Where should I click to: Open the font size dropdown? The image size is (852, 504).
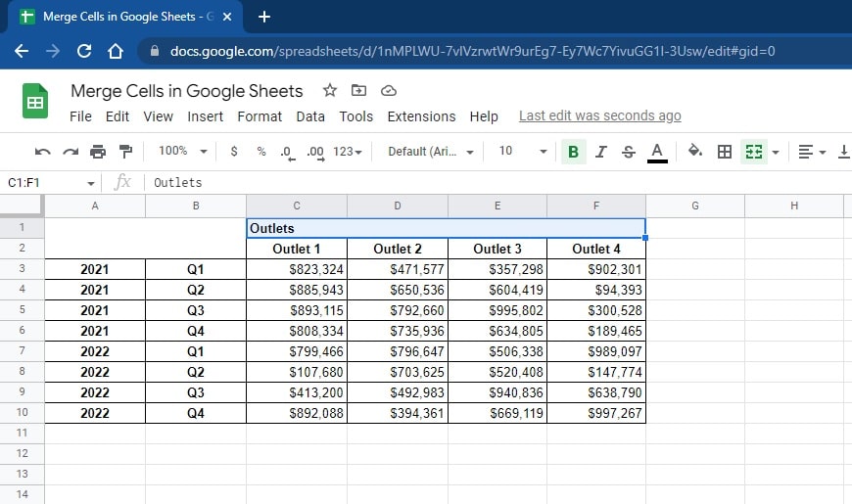pyautogui.click(x=523, y=151)
